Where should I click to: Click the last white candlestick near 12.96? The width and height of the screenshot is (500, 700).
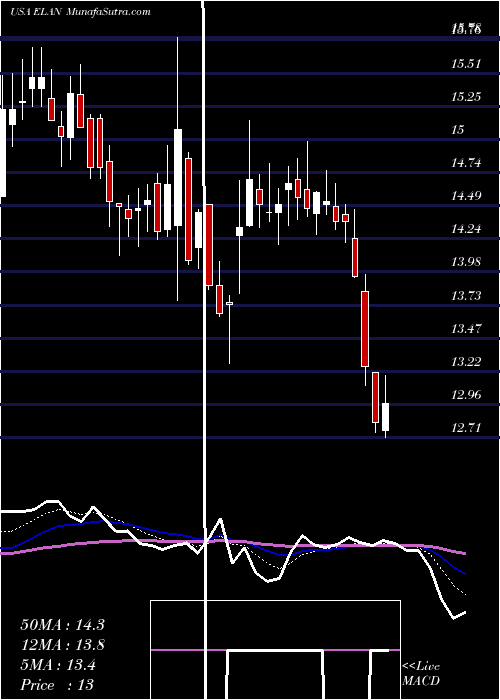(385, 417)
